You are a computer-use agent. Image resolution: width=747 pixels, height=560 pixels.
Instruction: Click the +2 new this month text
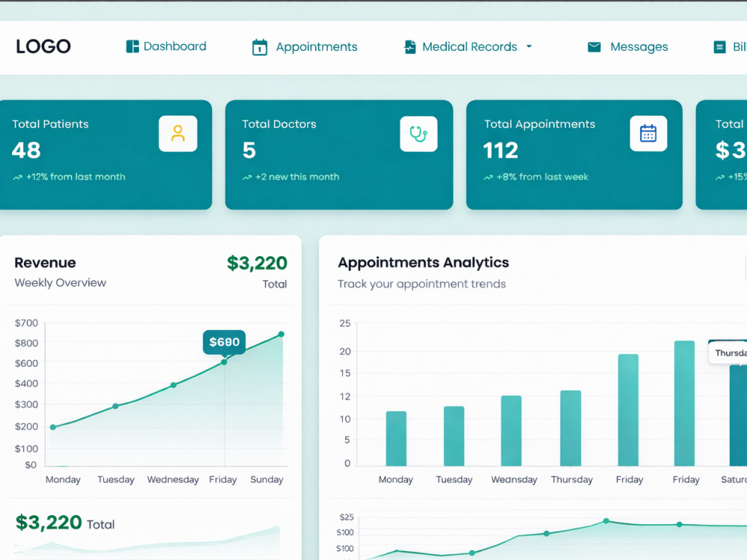click(x=297, y=177)
